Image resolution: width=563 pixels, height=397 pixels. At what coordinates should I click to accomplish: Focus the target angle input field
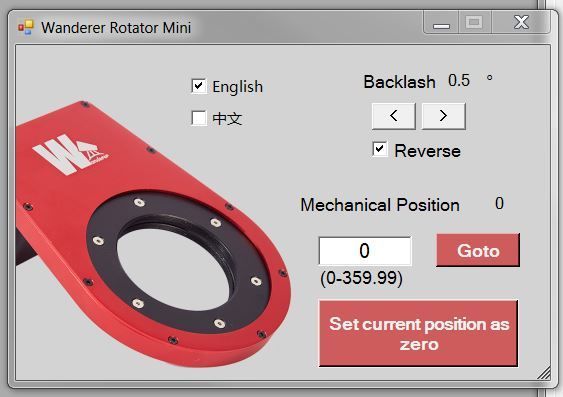click(365, 251)
